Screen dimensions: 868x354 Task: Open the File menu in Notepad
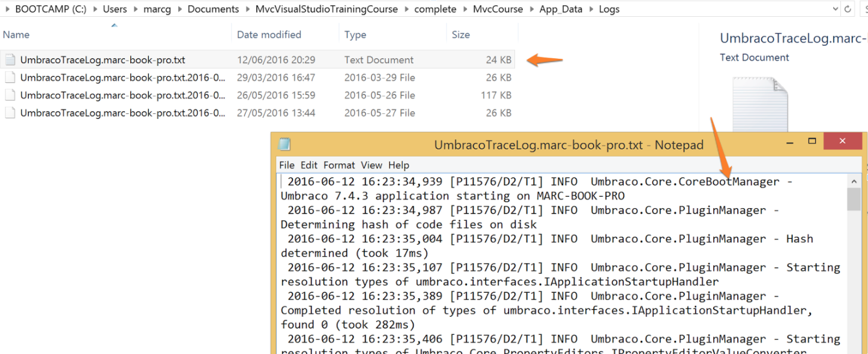click(x=287, y=165)
